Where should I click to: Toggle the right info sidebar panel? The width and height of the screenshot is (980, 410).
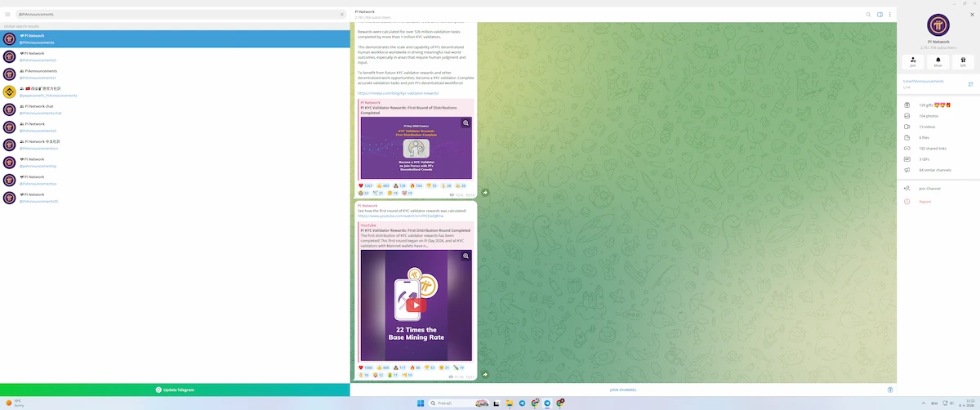click(880, 15)
